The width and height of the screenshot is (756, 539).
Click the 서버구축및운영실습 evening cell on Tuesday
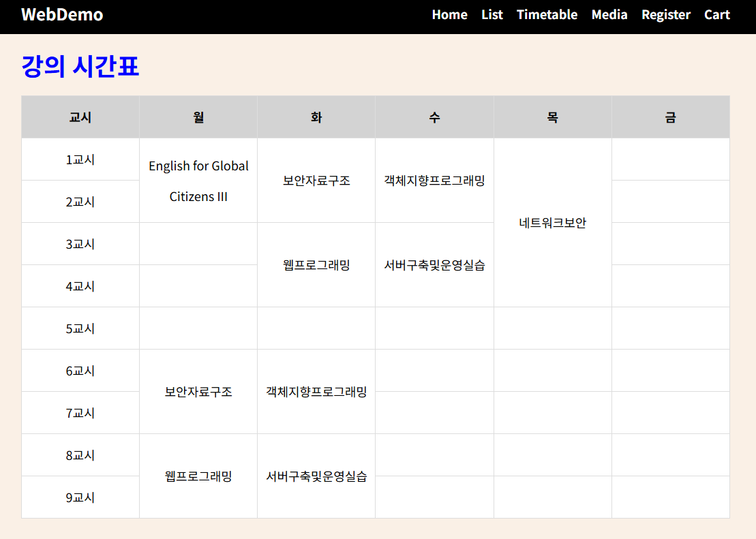(x=316, y=476)
